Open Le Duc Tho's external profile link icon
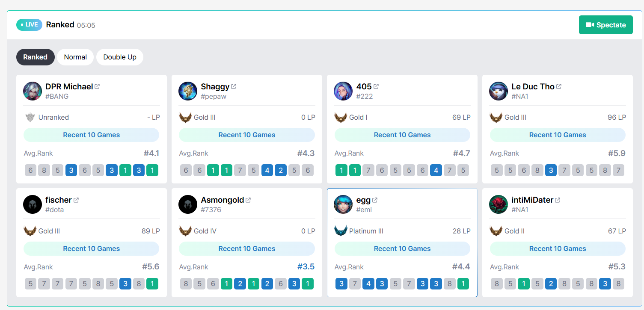The width and height of the screenshot is (644, 310). click(559, 86)
